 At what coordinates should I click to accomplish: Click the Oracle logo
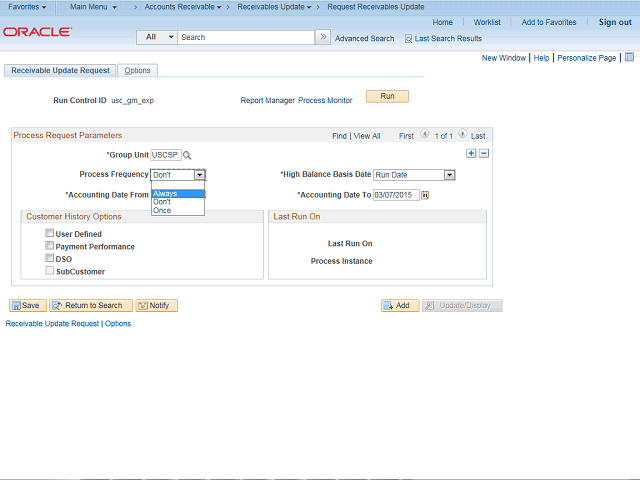pos(38,32)
